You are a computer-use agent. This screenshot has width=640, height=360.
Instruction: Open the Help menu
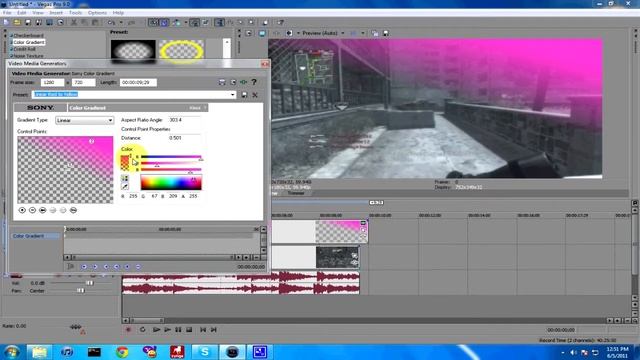coord(118,13)
